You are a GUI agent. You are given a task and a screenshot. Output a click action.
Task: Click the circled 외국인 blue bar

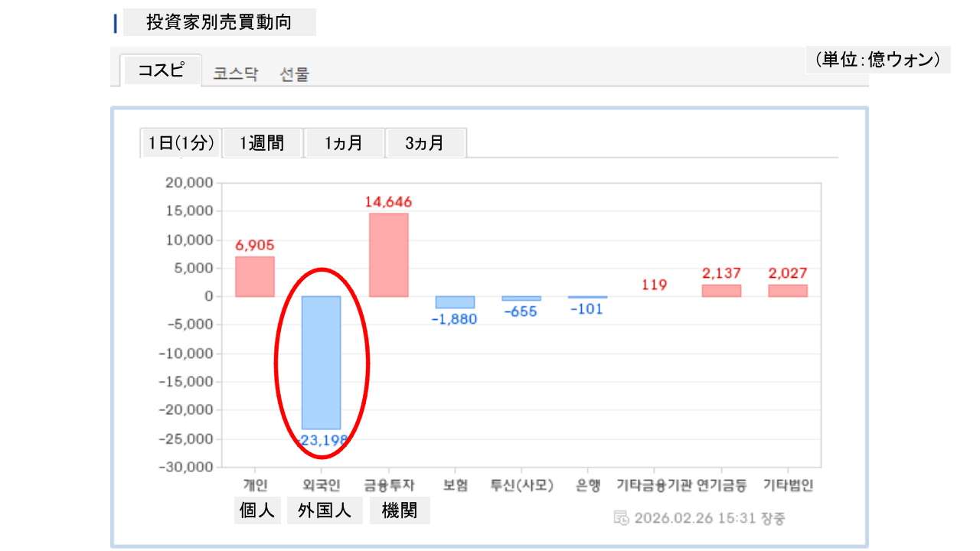tap(322, 362)
